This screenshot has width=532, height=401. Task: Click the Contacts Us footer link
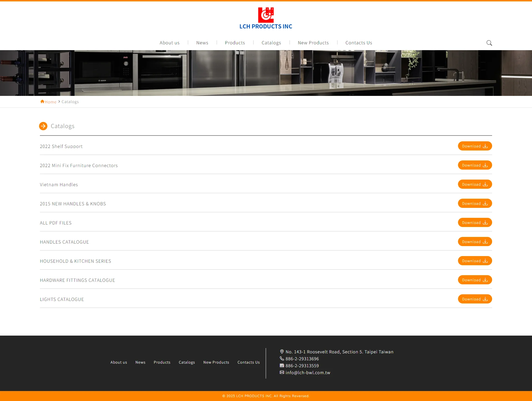click(249, 362)
